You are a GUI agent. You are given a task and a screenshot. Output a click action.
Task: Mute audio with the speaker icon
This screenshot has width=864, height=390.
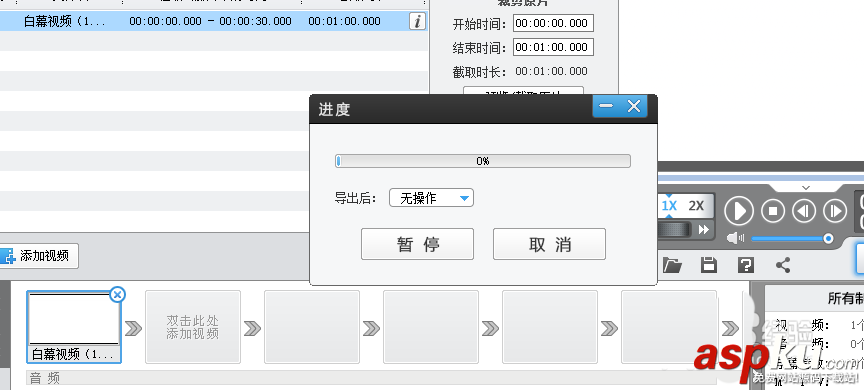click(735, 238)
